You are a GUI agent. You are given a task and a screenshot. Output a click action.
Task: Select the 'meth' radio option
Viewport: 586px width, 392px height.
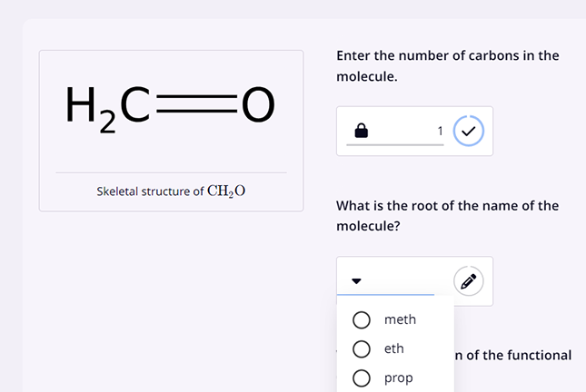click(362, 319)
